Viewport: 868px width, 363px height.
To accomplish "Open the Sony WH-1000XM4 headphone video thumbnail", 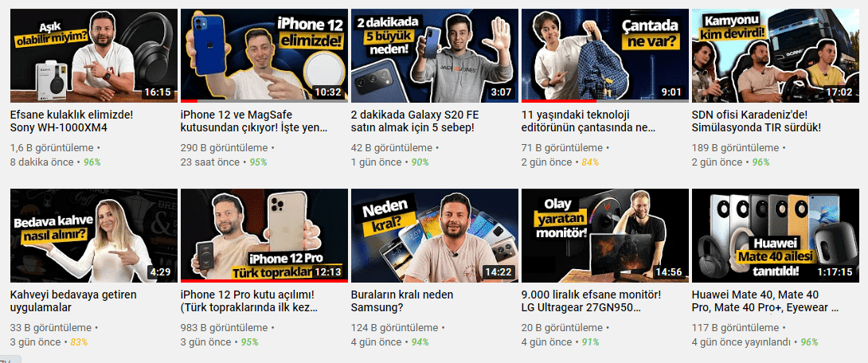I will (x=93, y=56).
